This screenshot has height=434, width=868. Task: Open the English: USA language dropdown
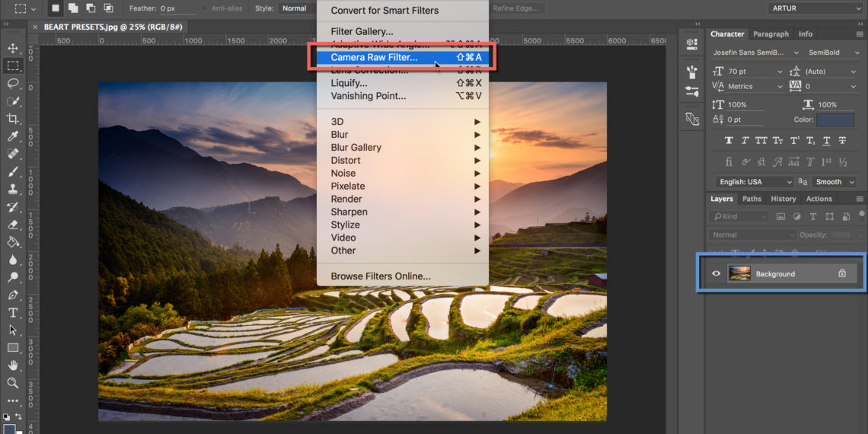755,182
